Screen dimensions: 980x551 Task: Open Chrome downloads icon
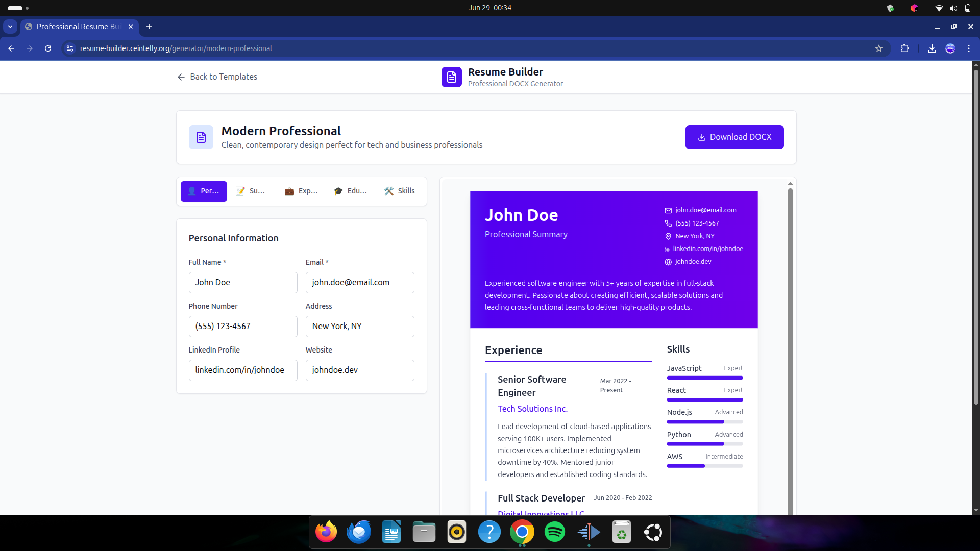coord(932,48)
